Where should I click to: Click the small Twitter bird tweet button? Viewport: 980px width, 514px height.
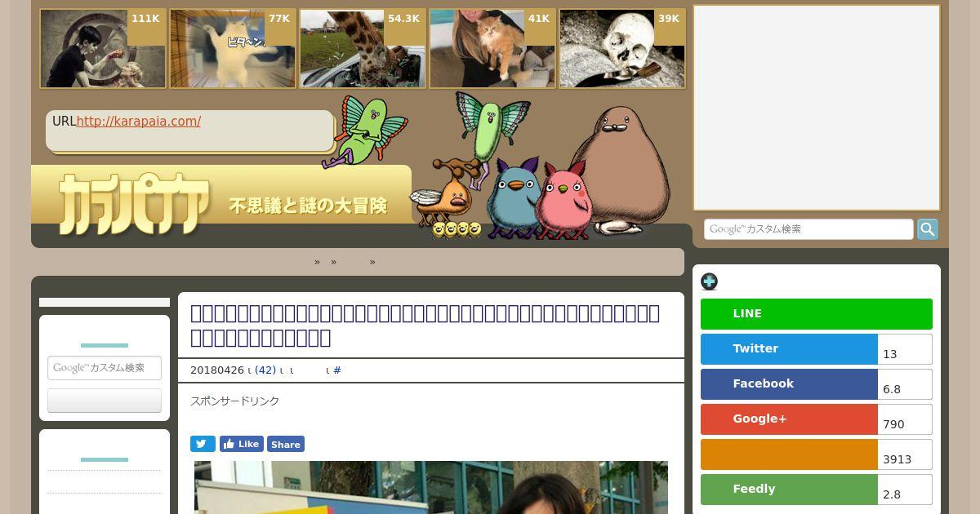203,444
